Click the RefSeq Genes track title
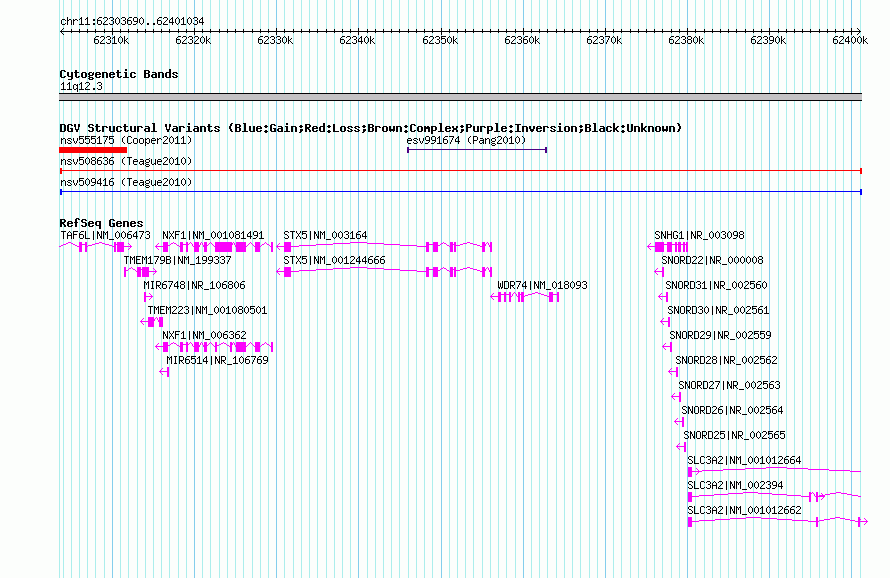Image resolution: width=890 pixels, height=578 pixels. 101,223
